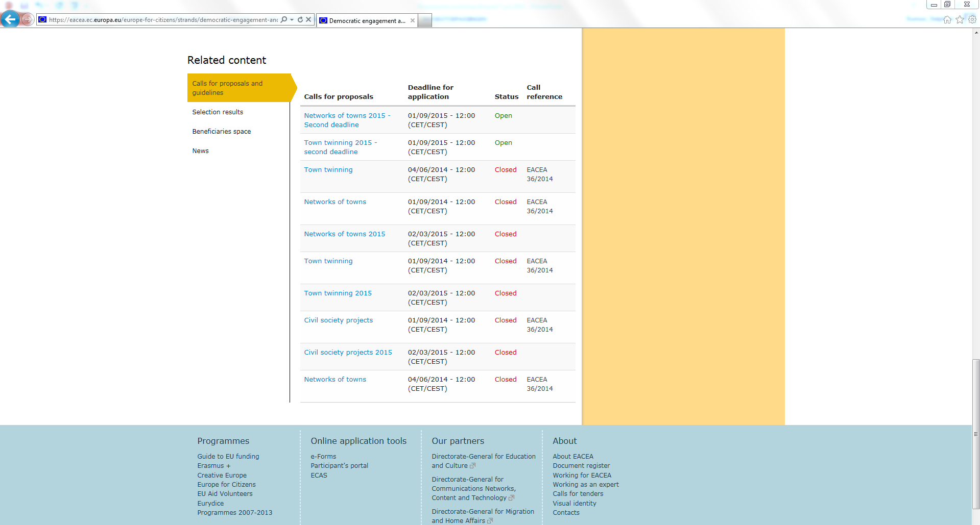Open e-Forms application tool link
This screenshot has height=525, width=980.
coord(324,457)
